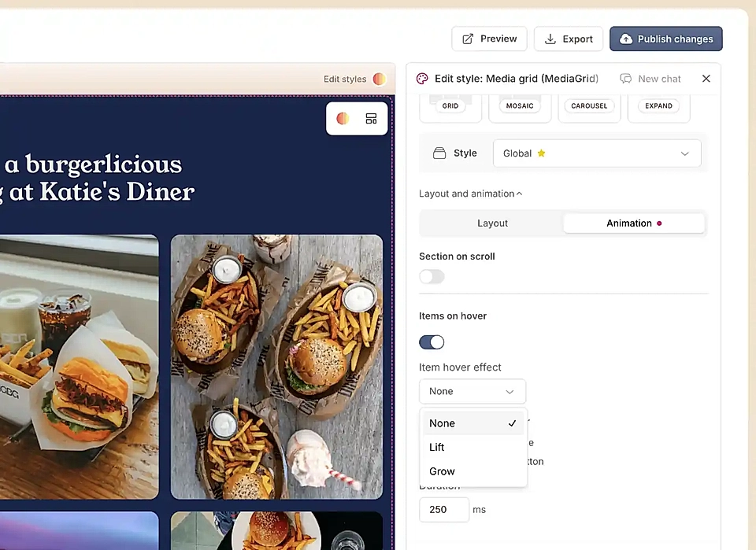Switch to the Layout tab
The image size is (756, 550).
coord(492,223)
